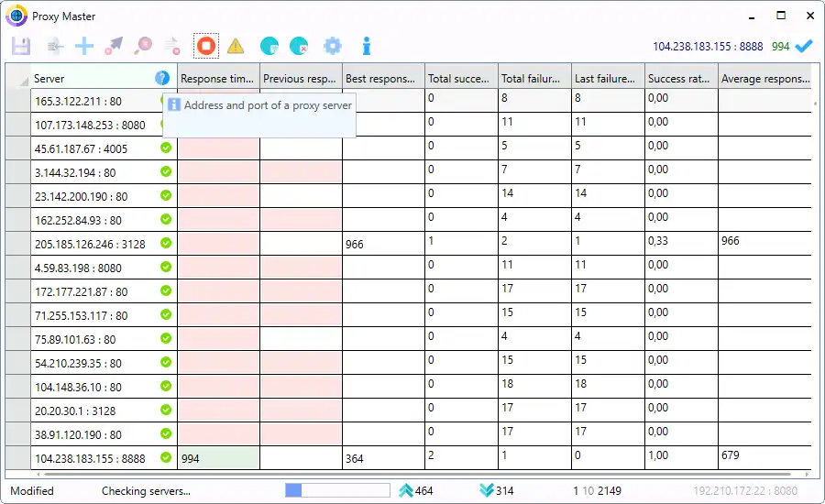Click green check for 20.20.30.1 : 3128
825x504 pixels.
click(166, 410)
